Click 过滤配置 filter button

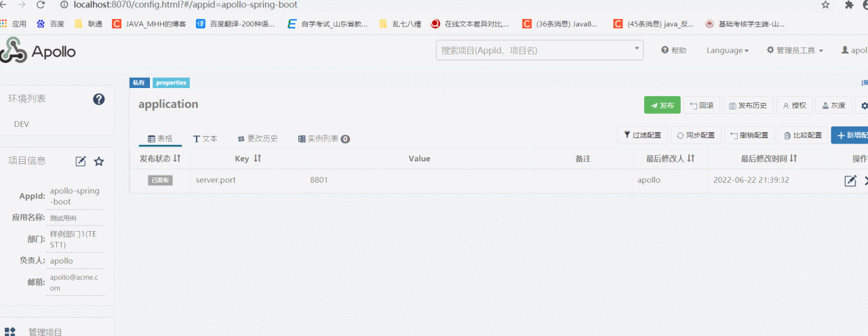coord(642,135)
